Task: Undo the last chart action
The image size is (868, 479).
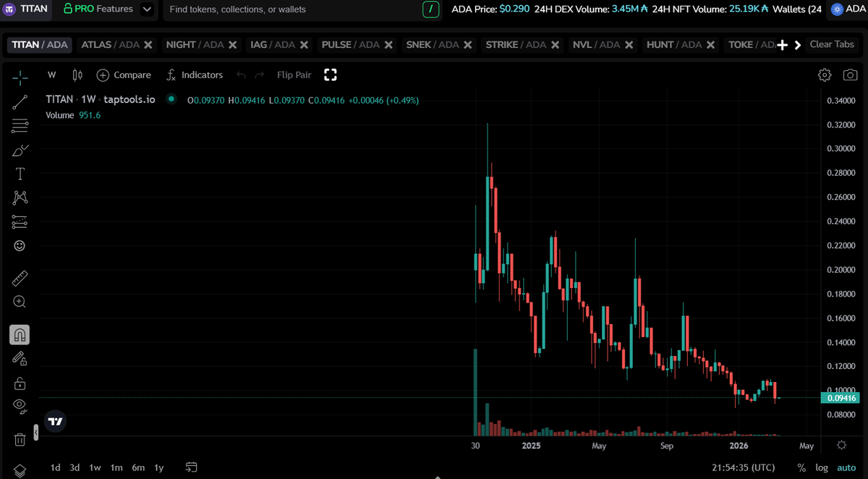Action: (x=241, y=75)
